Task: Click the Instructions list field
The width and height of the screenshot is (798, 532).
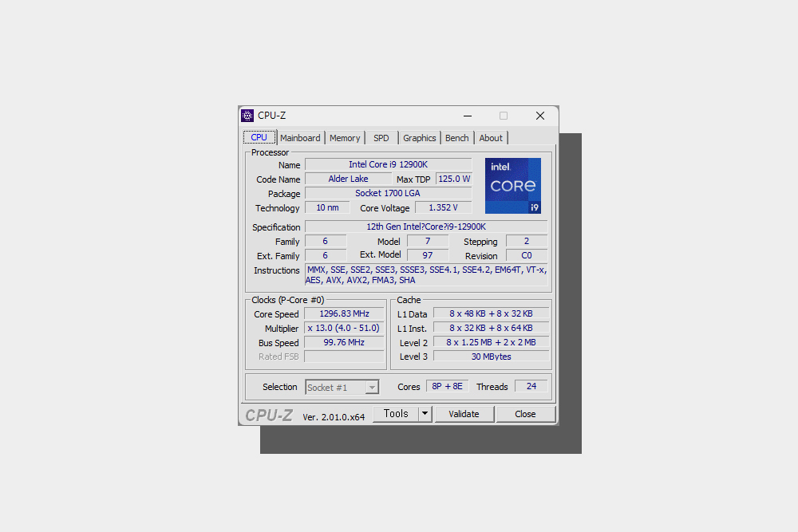Action: [x=426, y=274]
